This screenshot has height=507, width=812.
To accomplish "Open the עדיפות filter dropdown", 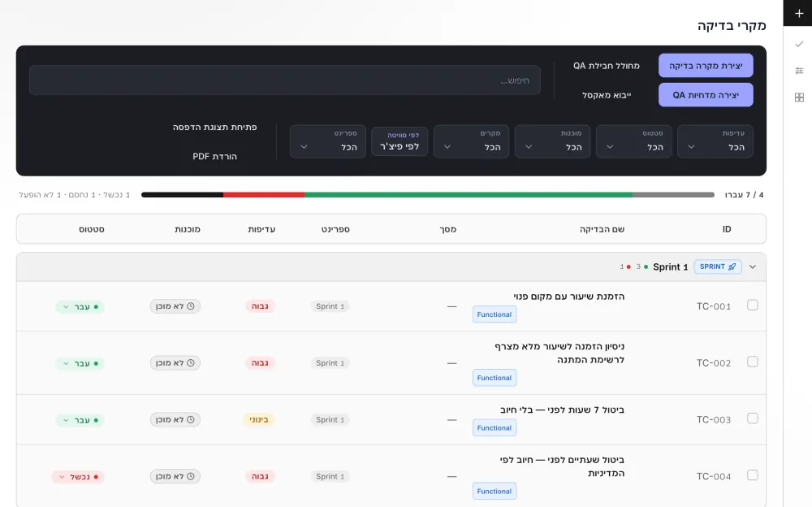I will 715,141.
